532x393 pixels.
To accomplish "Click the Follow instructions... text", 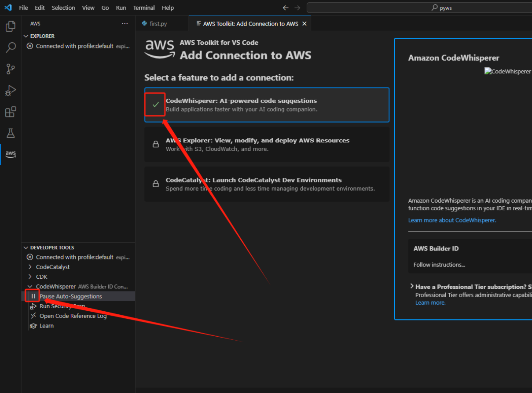I will [x=439, y=265].
